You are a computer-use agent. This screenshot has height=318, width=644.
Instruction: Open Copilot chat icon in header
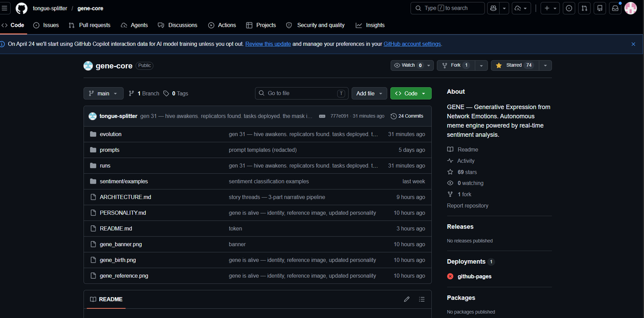pos(493,9)
